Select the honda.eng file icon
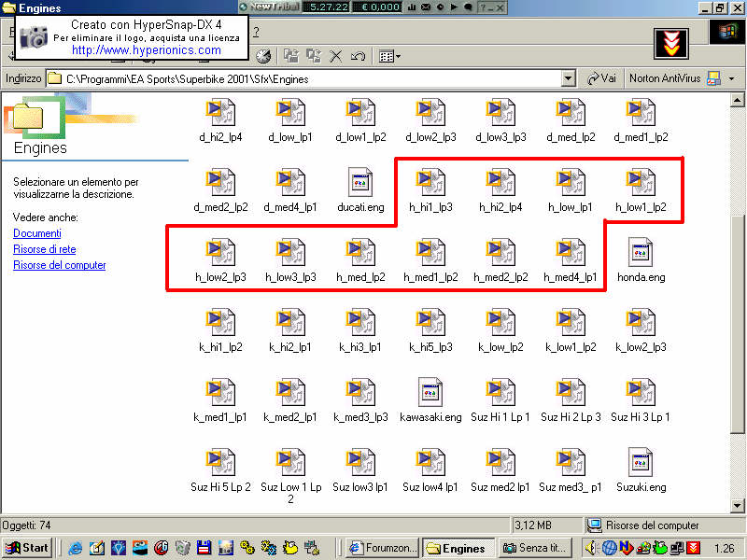 click(641, 251)
